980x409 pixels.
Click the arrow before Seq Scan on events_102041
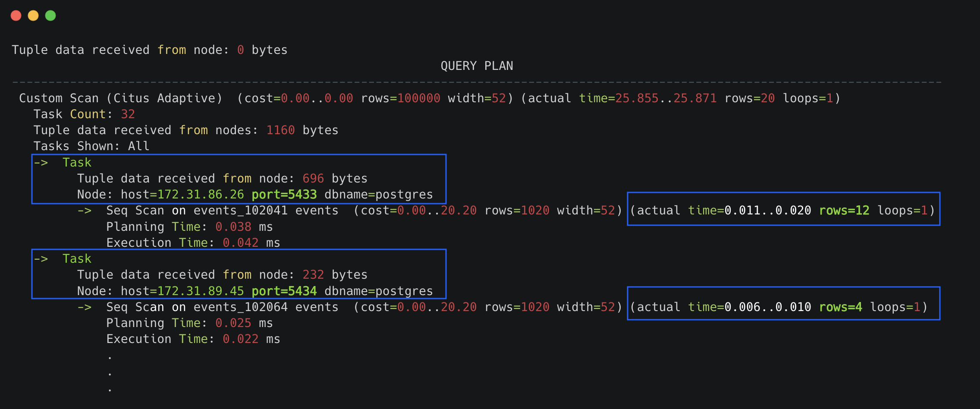pyautogui.click(x=85, y=211)
